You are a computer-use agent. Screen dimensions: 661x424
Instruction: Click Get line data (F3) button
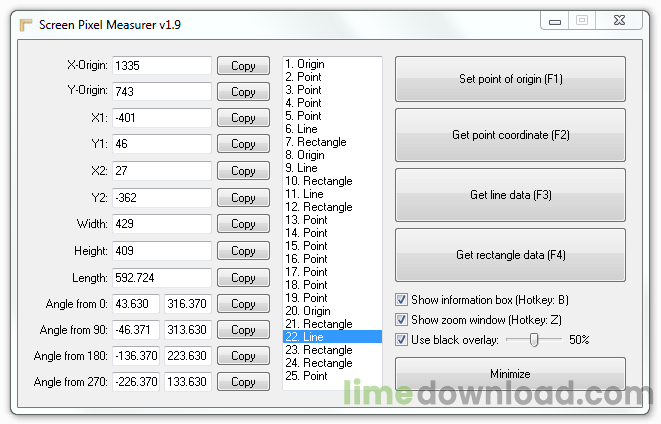tap(510, 195)
